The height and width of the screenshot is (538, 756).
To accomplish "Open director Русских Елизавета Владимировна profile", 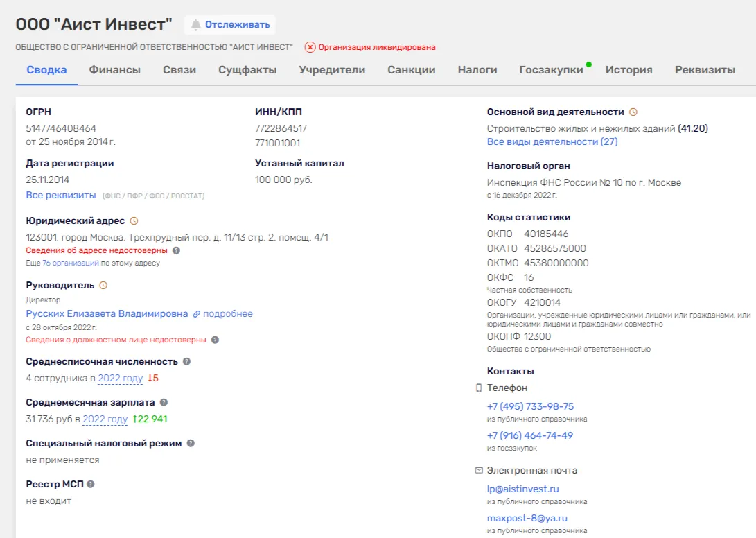I will point(107,314).
